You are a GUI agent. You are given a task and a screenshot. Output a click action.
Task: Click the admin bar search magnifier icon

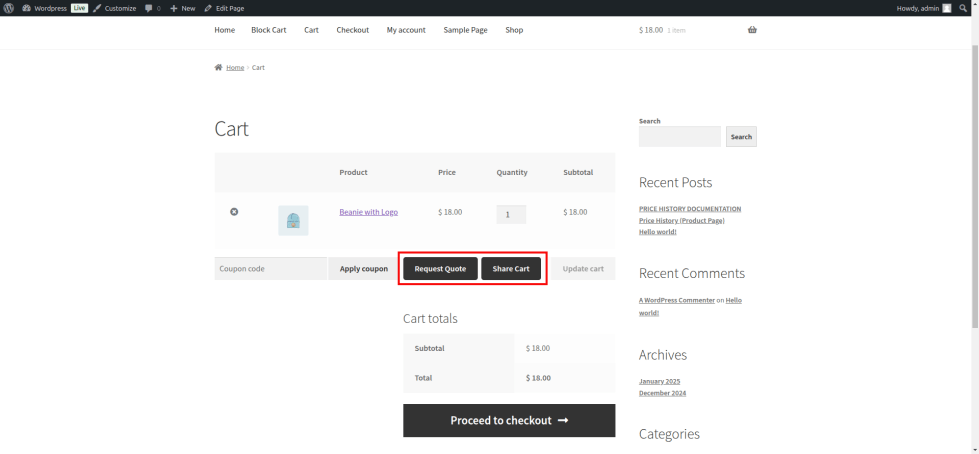[963, 8]
